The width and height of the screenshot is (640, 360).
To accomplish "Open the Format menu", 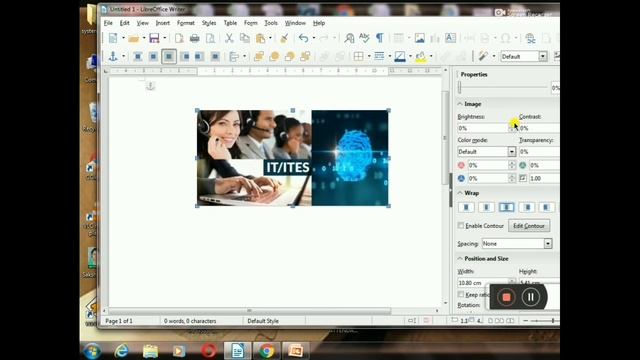I will 186,23.
